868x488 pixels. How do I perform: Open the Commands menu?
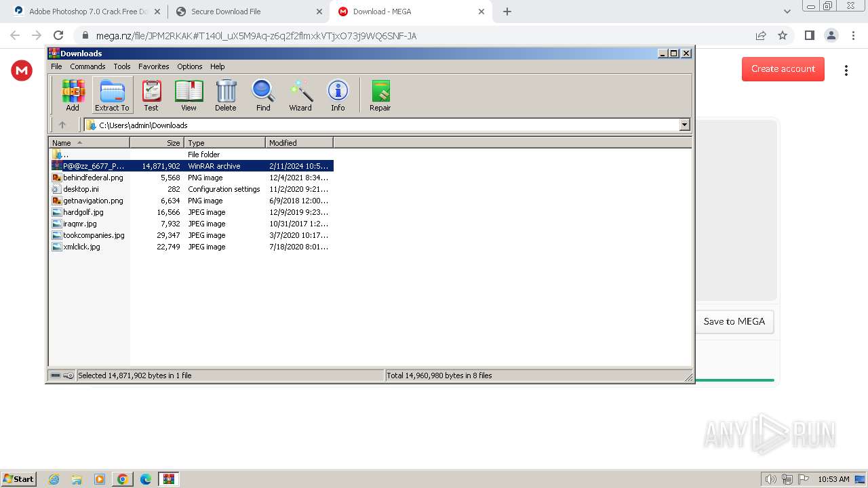coord(87,66)
